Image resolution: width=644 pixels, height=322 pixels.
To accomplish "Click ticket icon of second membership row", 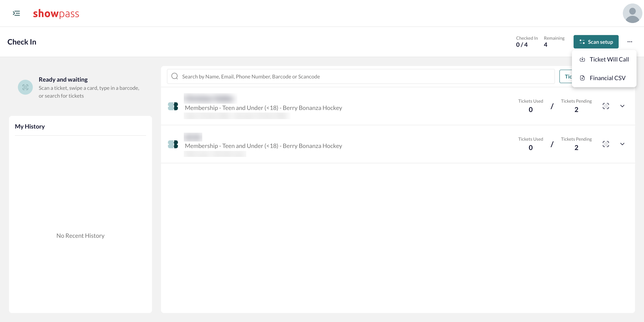I will 173,144.
